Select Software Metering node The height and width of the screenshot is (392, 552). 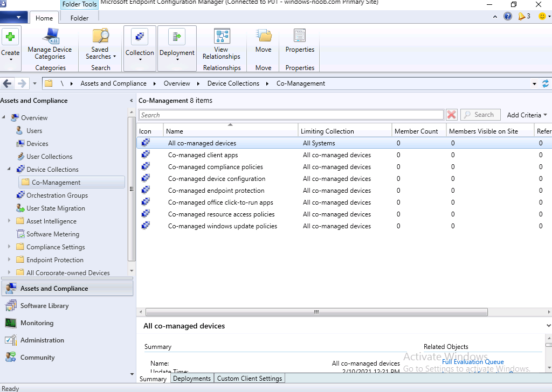(53, 234)
